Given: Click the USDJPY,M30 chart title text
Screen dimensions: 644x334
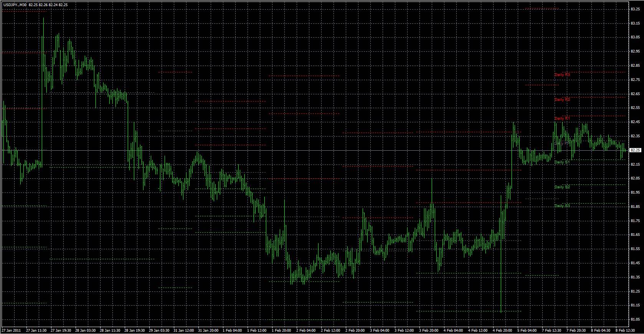Looking at the screenshot, I should (x=15, y=5).
